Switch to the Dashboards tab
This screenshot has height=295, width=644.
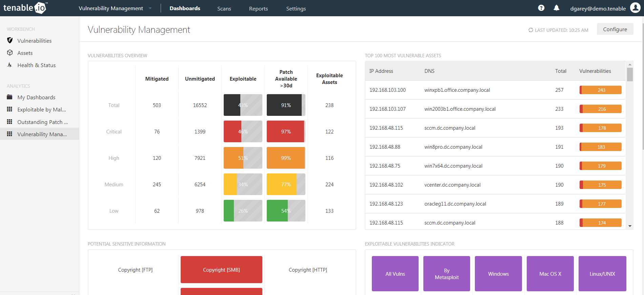coord(185,8)
